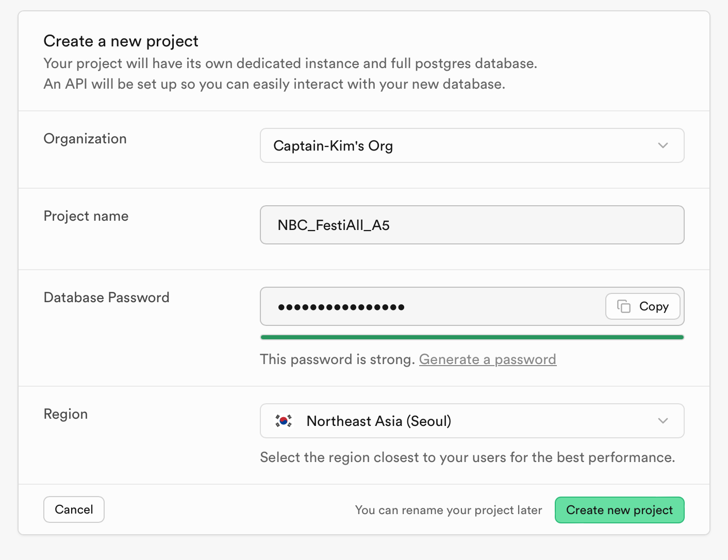Click into the masked database password field
728x560 pixels.
click(432, 306)
